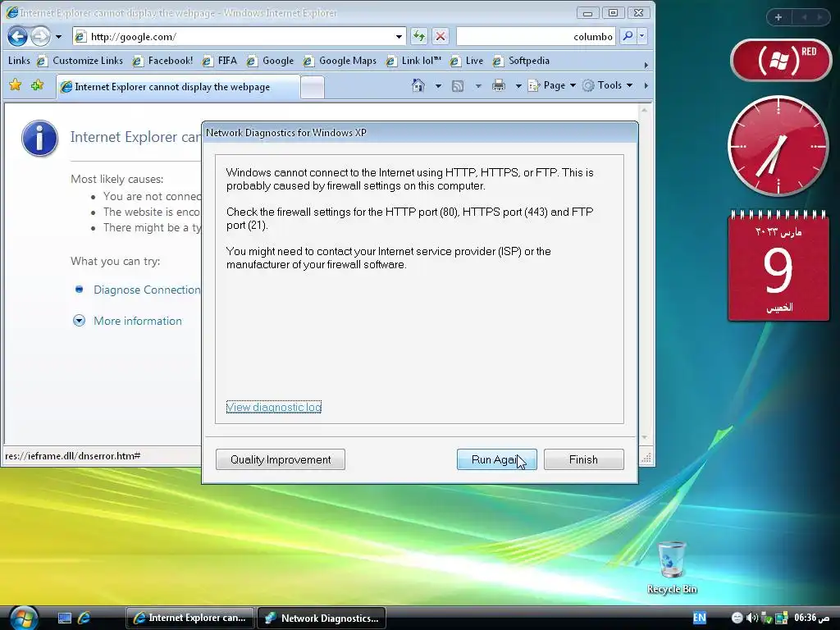Click the Internet Explorer page scrollbar down arrow
Image resolution: width=840 pixels, height=630 pixels.
(x=645, y=438)
